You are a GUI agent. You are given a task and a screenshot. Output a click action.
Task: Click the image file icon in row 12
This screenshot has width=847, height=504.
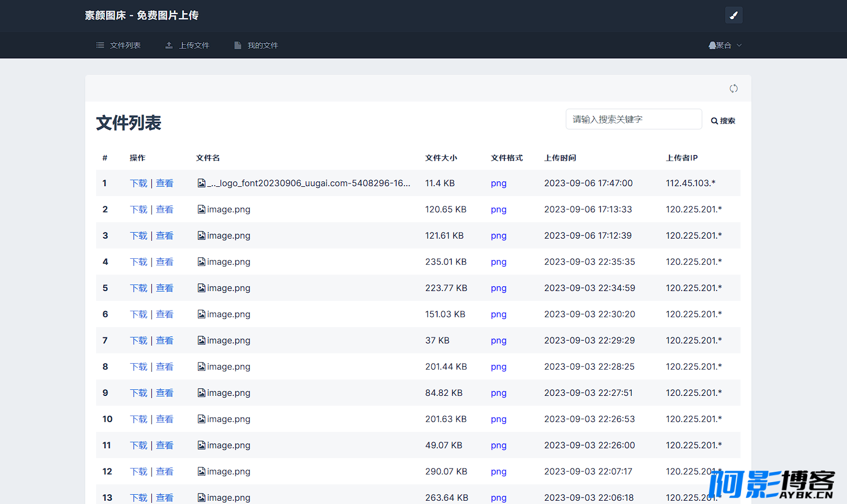(202, 471)
